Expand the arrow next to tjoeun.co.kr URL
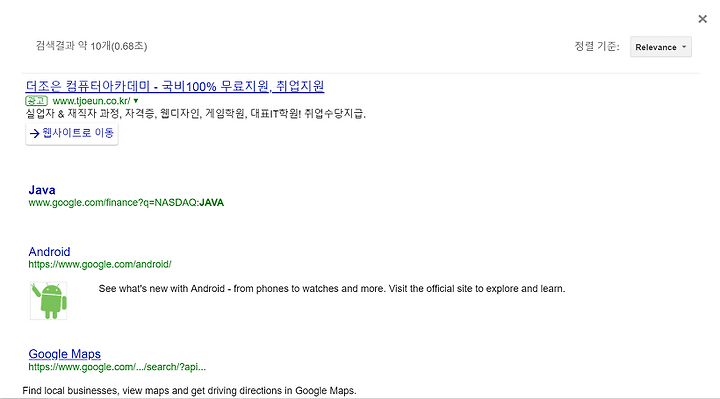This screenshot has width=720, height=399. click(136, 101)
